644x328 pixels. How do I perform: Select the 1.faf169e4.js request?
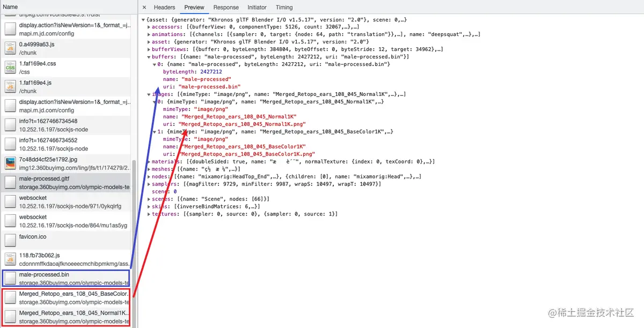65,87
